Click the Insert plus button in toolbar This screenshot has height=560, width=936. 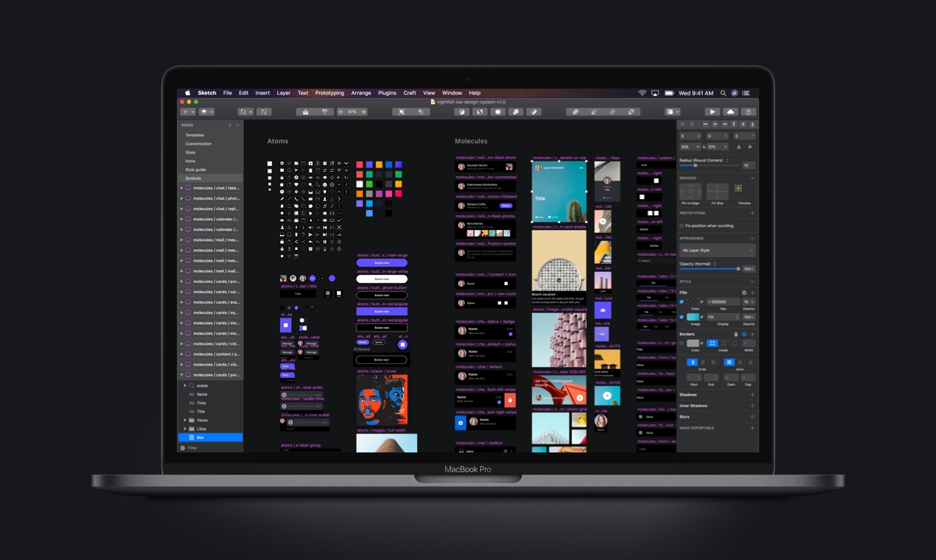[x=185, y=112]
